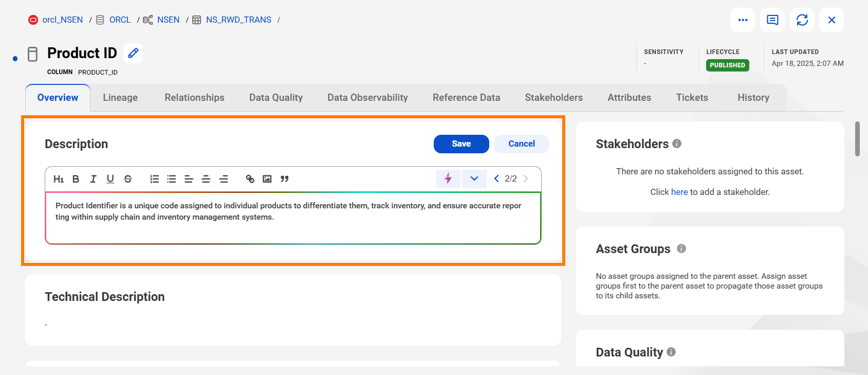Show info for Data Quality panel
This screenshot has height=375, width=868.
(671, 352)
